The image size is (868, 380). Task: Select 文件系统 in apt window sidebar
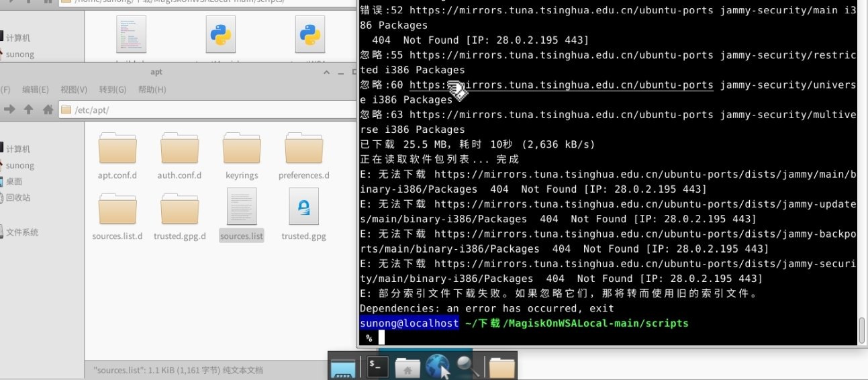(22, 232)
